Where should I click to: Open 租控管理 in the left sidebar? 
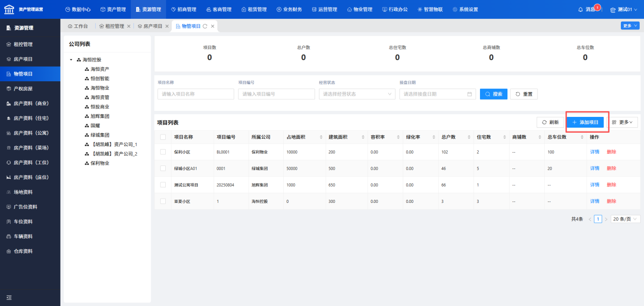click(x=30, y=44)
